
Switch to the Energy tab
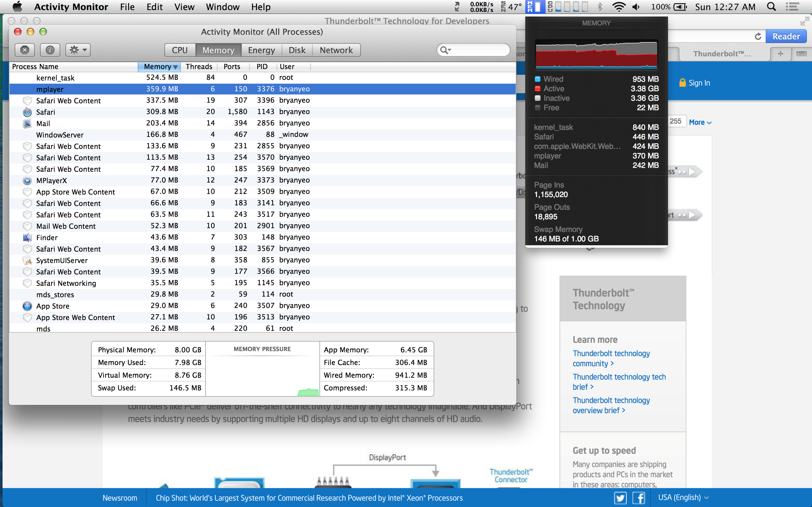tap(261, 50)
